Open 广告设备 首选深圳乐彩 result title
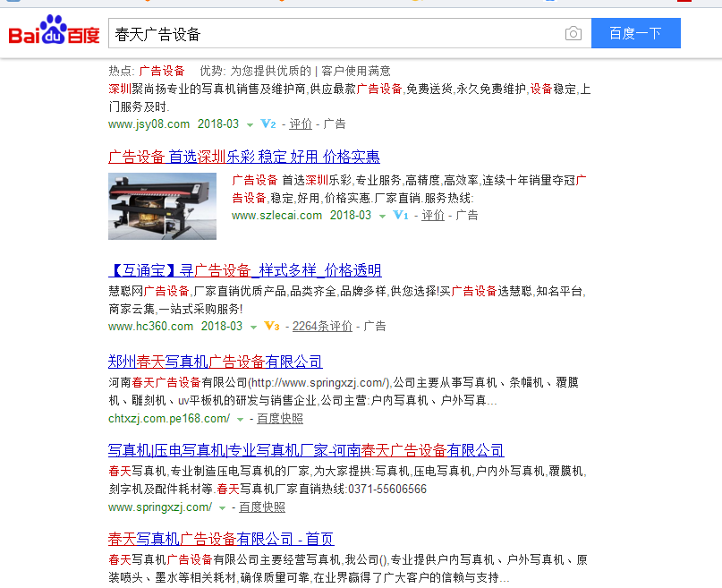 tap(243, 157)
